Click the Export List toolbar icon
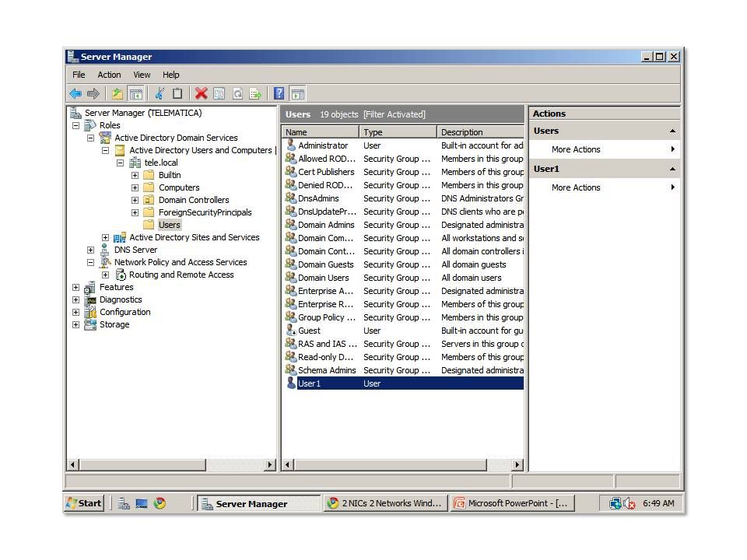This screenshot has width=747, height=560. [255, 93]
